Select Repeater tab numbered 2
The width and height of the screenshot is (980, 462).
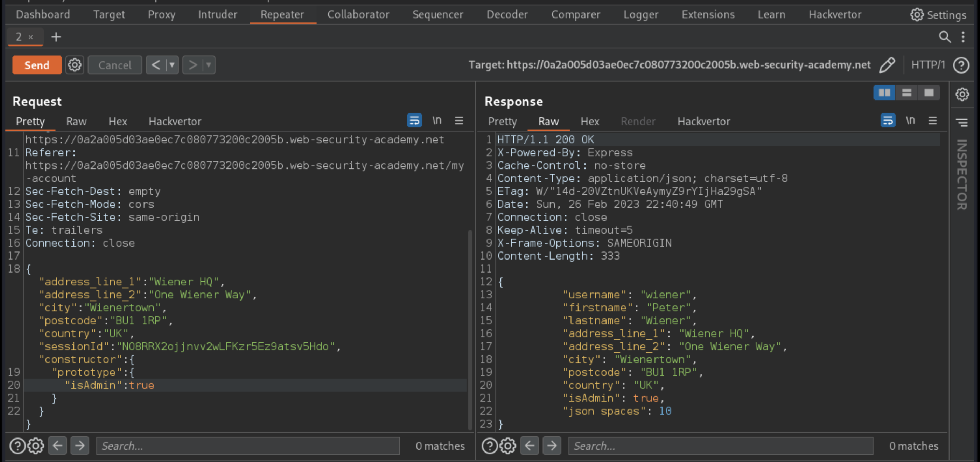click(19, 37)
